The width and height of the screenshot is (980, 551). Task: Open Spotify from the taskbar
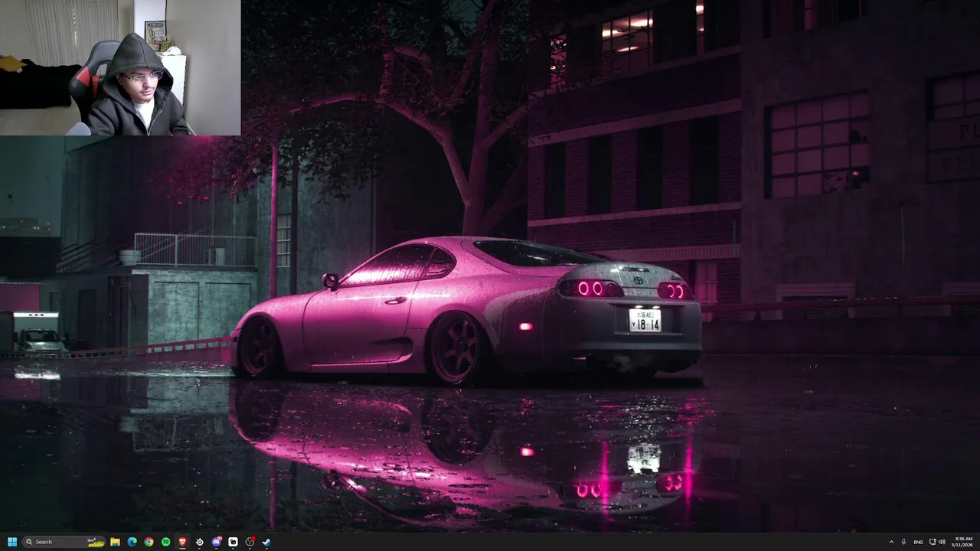tap(165, 542)
